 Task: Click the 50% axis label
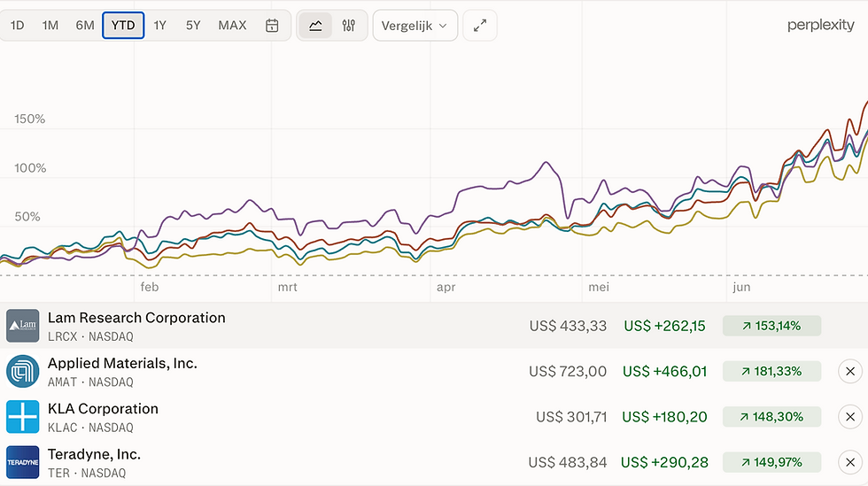pos(27,216)
